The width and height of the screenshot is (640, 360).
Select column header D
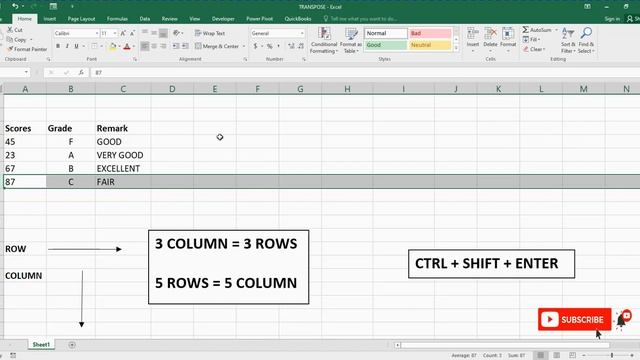point(172,89)
